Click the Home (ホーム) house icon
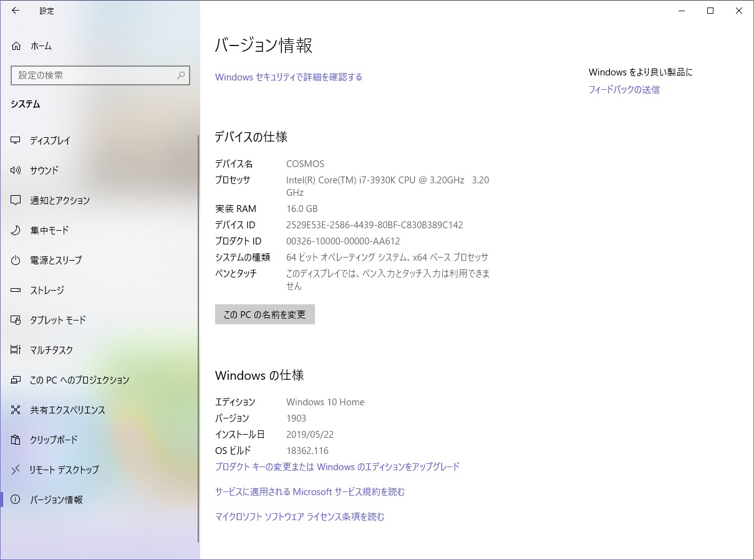 16,46
